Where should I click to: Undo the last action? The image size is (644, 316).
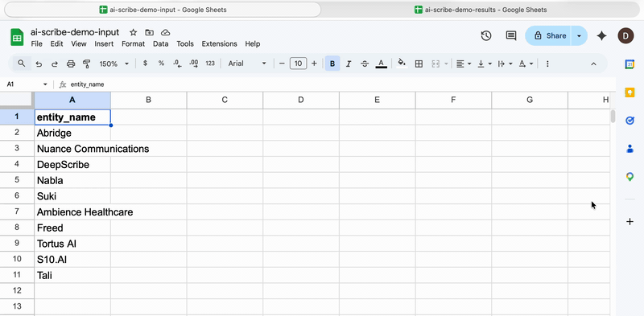click(x=39, y=64)
